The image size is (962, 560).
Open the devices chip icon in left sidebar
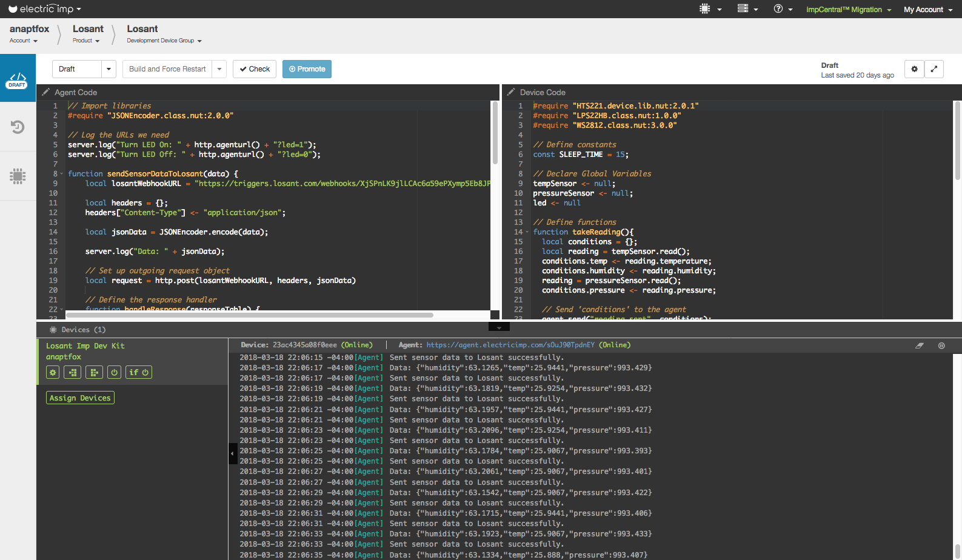click(18, 176)
